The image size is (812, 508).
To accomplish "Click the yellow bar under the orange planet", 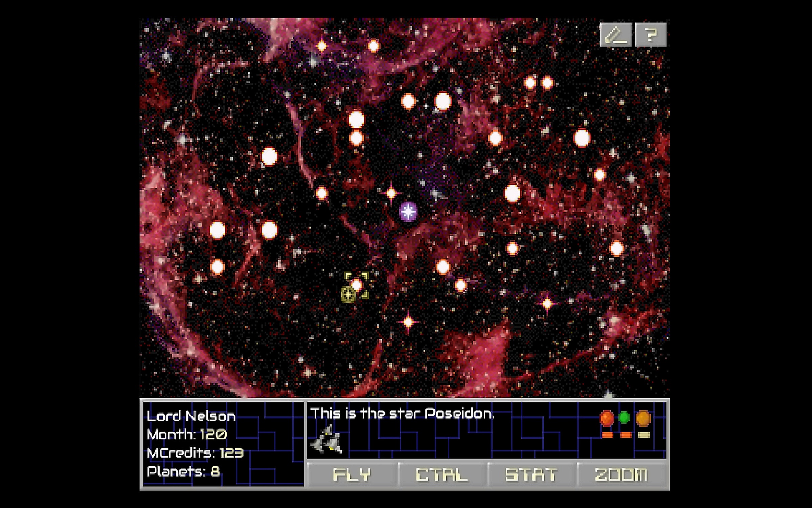I will tap(644, 435).
